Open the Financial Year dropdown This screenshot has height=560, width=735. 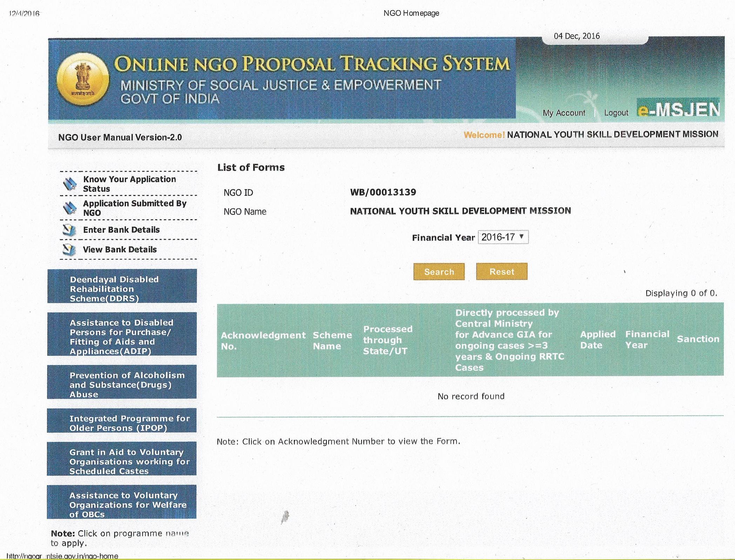click(503, 237)
